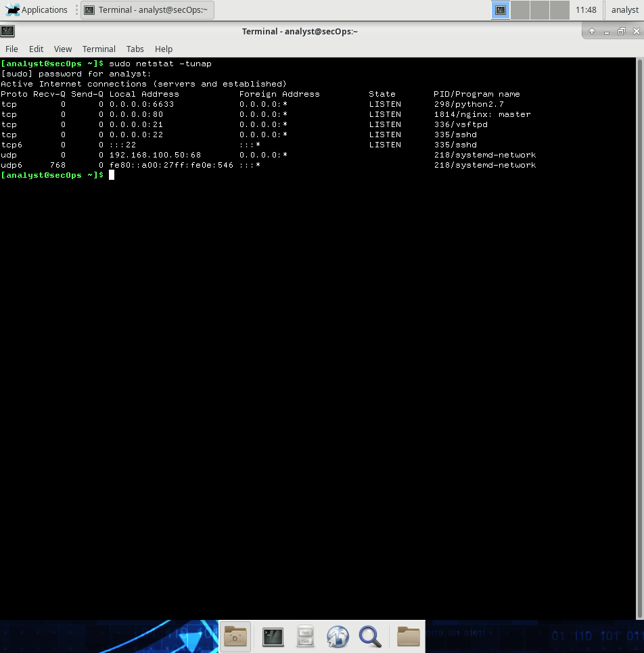The image size is (644, 653).
Task: Click the Terminal task button in the top panel
Action: pyautogui.click(x=147, y=10)
